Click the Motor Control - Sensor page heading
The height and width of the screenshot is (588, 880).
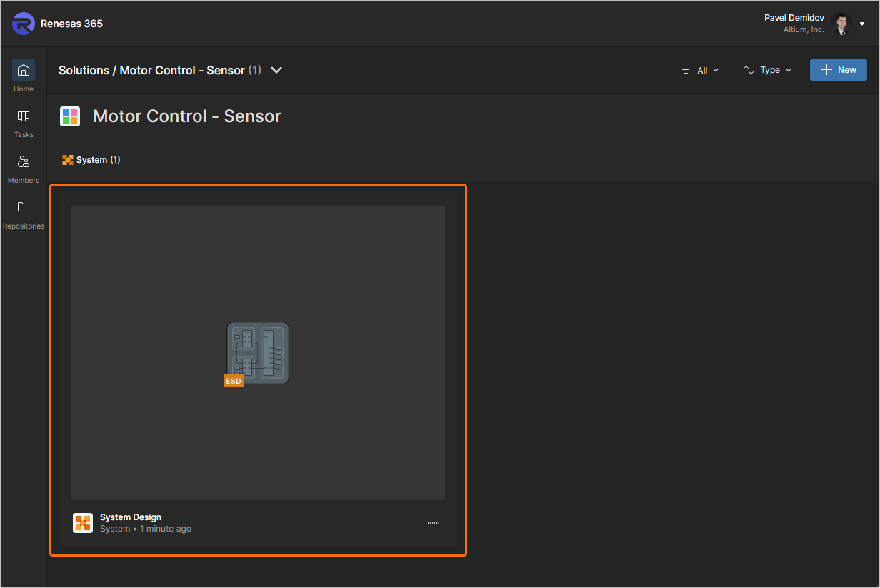(x=187, y=116)
